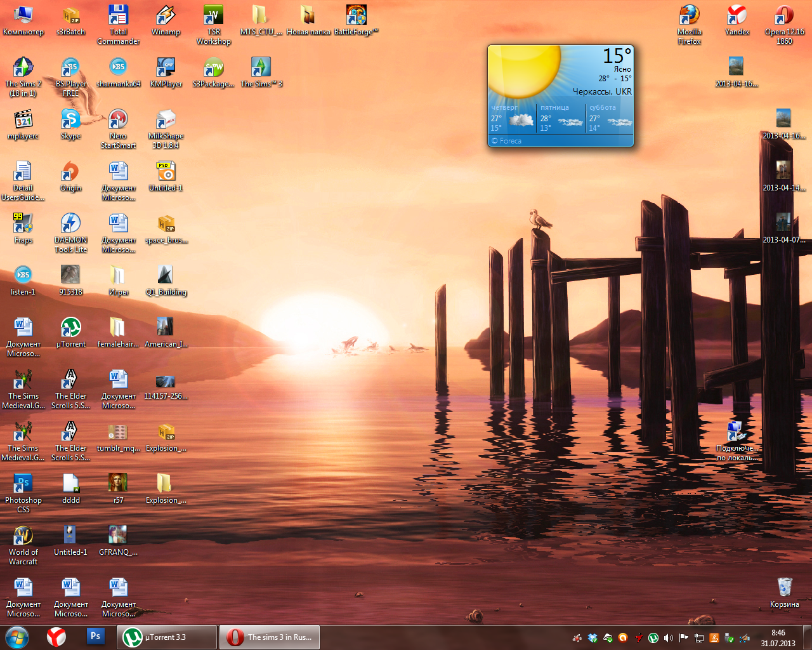Image resolution: width=812 pixels, height=650 pixels.
Task: Select the Nero StartSmart icon
Action: pos(118,119)
